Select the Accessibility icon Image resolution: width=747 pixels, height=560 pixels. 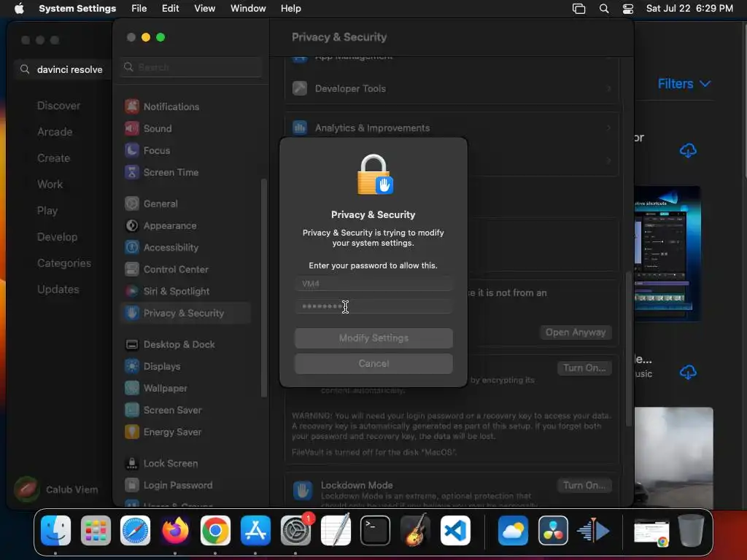(132, 247)
